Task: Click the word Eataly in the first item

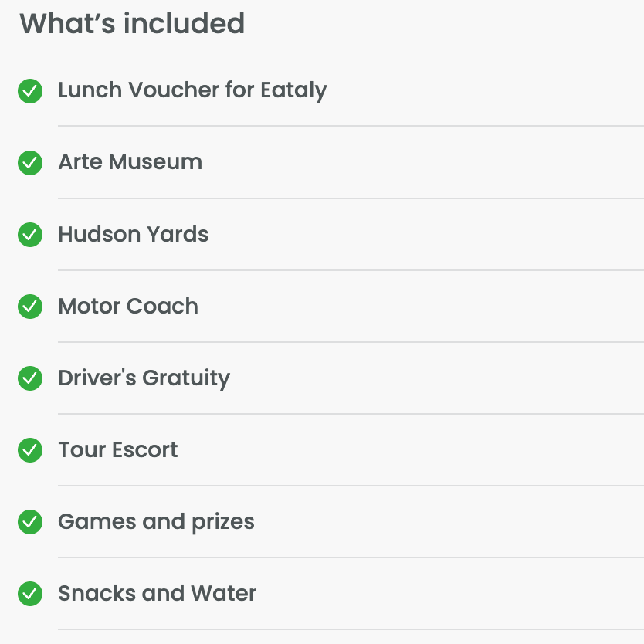Action: click(293, 90)
